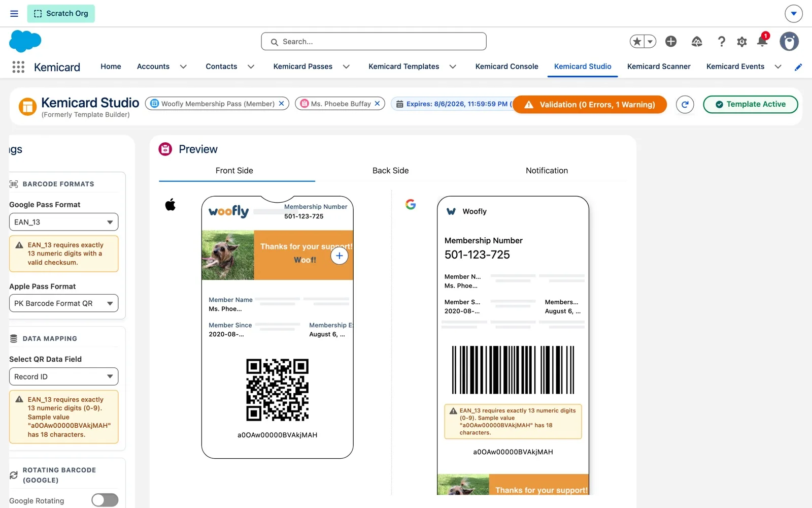Image resolution: width=812 pixels, height=508 pixels.
Task: Open the Setup gear icon
Action: click(742, 42)
